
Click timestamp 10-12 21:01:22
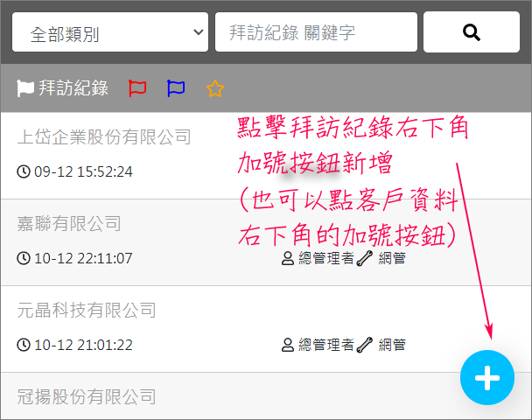click(83, 345)
